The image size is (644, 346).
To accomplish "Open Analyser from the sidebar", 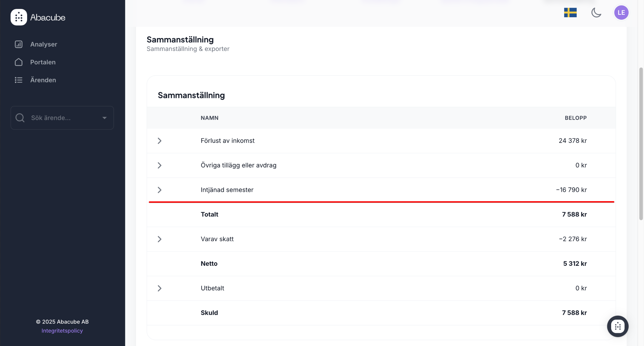I will coord(44,44).
